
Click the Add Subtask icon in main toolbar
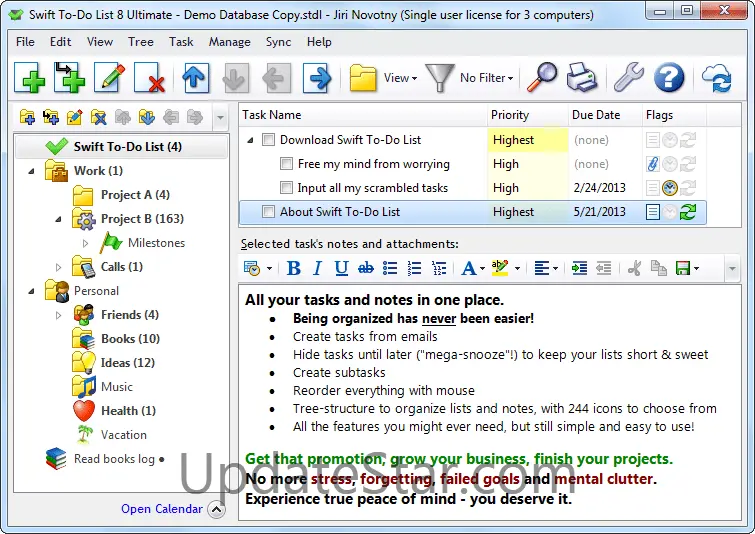pos(70,78)
